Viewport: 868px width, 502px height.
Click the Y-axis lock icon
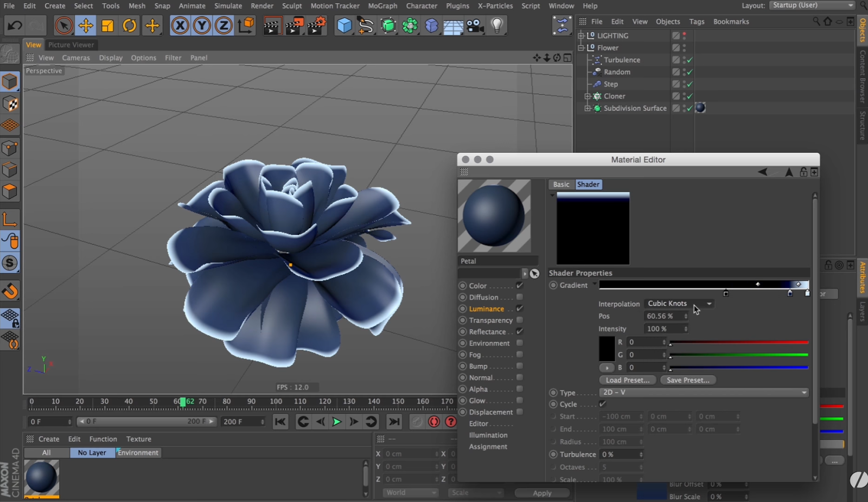(202, 25)
